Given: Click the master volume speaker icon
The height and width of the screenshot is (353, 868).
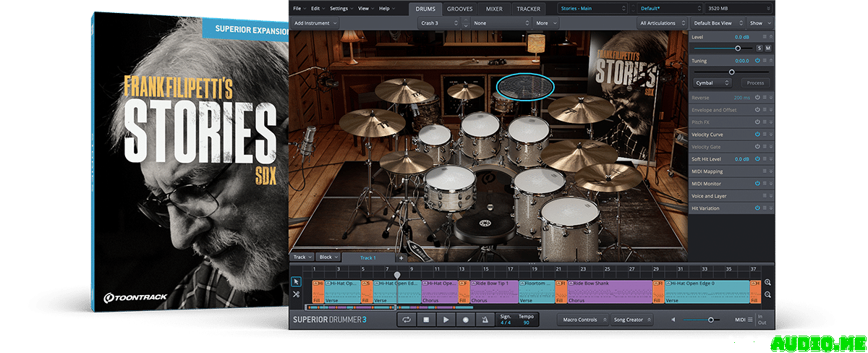Looking at the screenshot, I should click(x=673, y=320).
